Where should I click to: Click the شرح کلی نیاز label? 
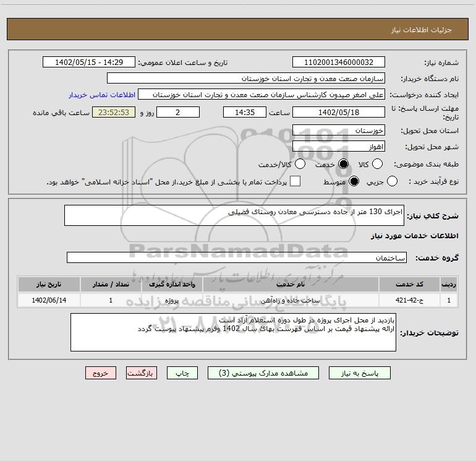pyautogui.click(x=433, y=216)
